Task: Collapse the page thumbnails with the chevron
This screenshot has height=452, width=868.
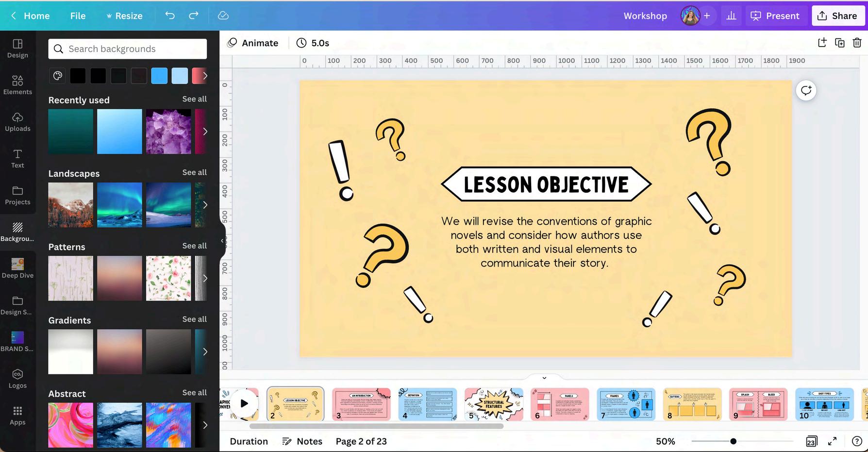Action: (x=544, y=378)
